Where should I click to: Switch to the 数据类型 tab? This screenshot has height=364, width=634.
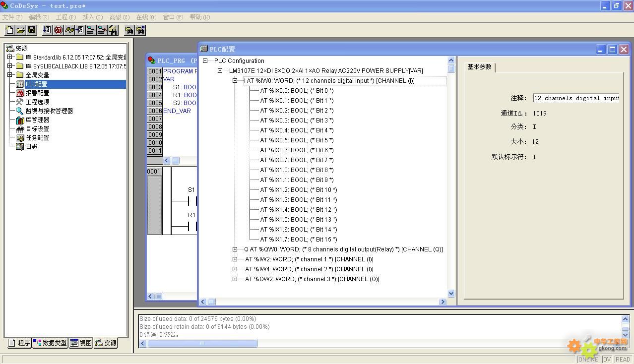tap(50, 343)
